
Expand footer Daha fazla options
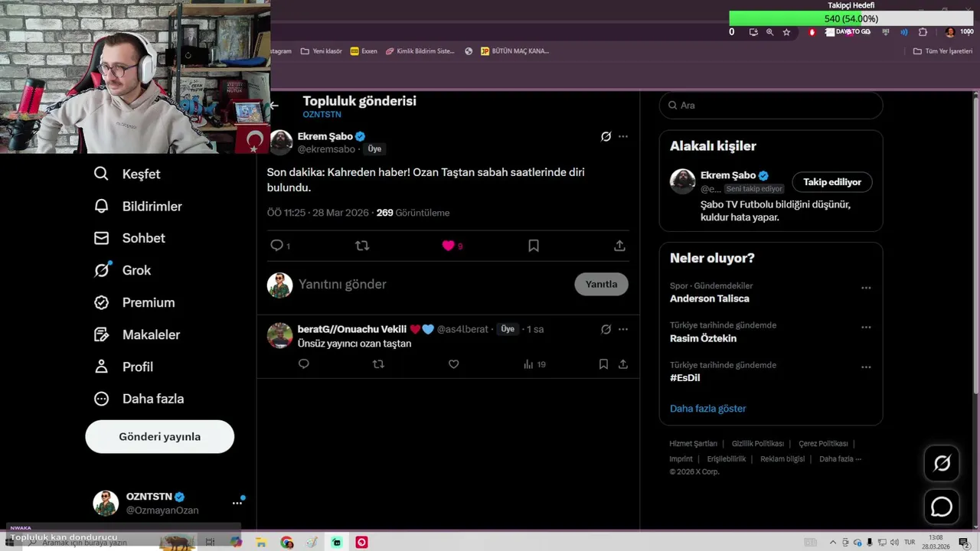point(840,459)
